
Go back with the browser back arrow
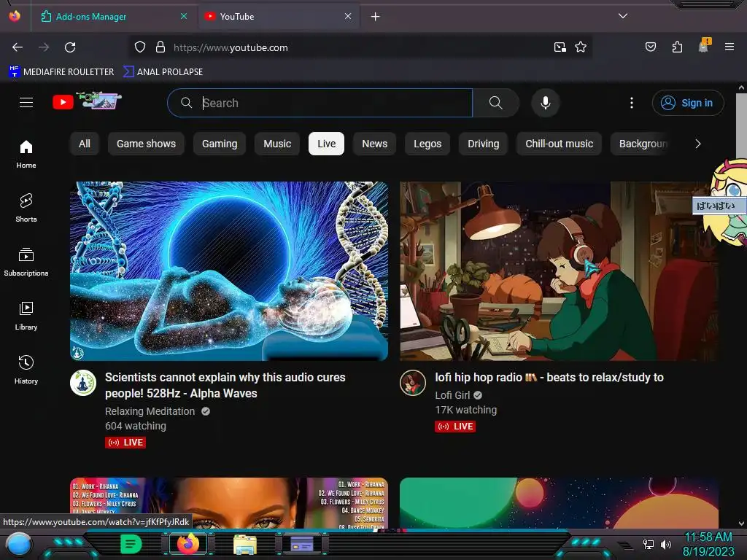(x=18, y=47)
